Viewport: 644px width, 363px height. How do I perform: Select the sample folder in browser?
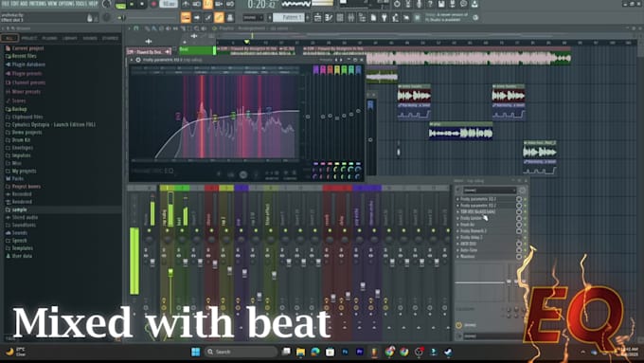(19, 209)
